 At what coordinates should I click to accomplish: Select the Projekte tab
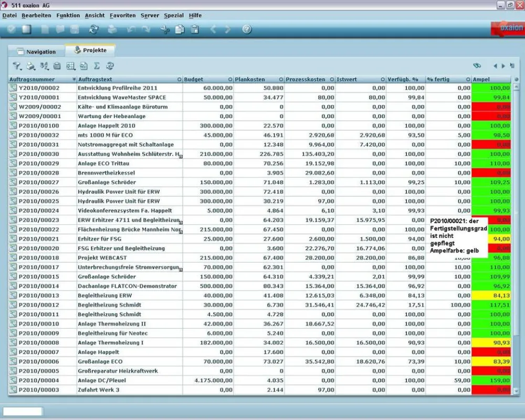point(90,50)
